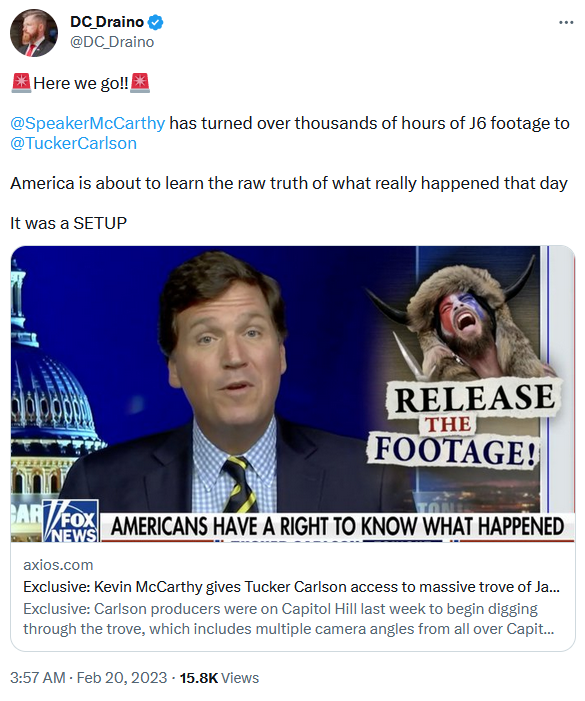Click the DC_Draino display name
The width and height of the screenshot is (585, 701).
coord(107,22)
